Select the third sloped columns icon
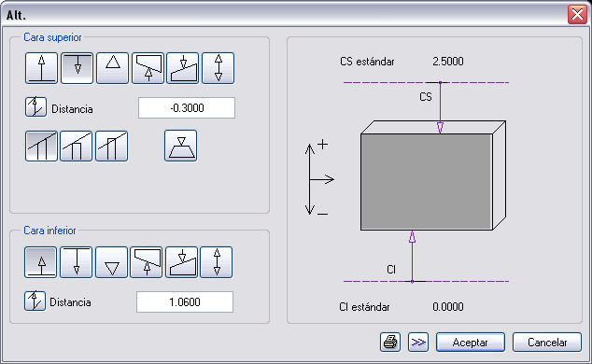The width and height of the screenshot is (592, 364). 112,146
